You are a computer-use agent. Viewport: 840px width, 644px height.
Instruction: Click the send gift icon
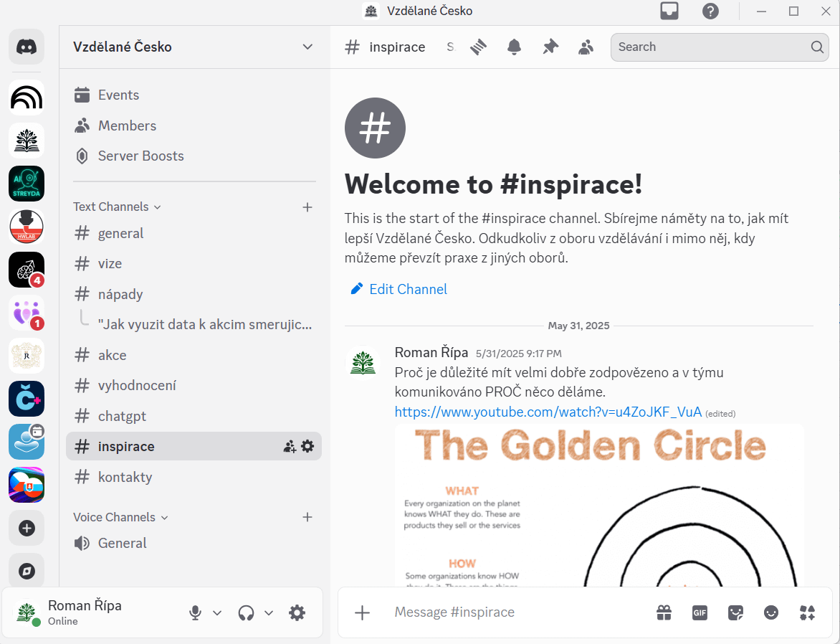pos(664,612)
